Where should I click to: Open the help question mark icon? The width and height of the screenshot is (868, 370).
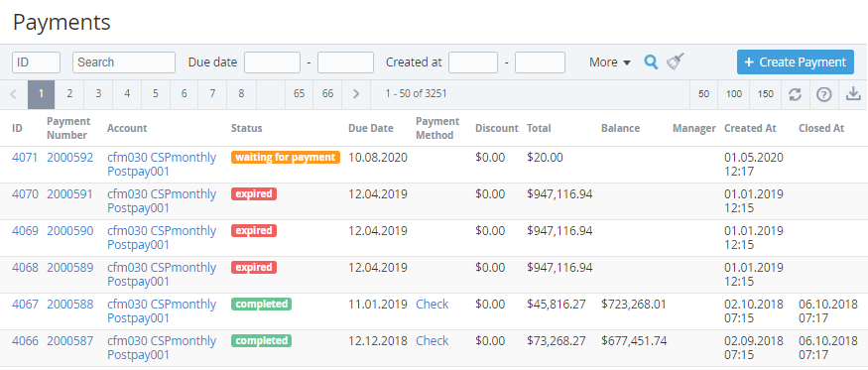tap(824, 94)
